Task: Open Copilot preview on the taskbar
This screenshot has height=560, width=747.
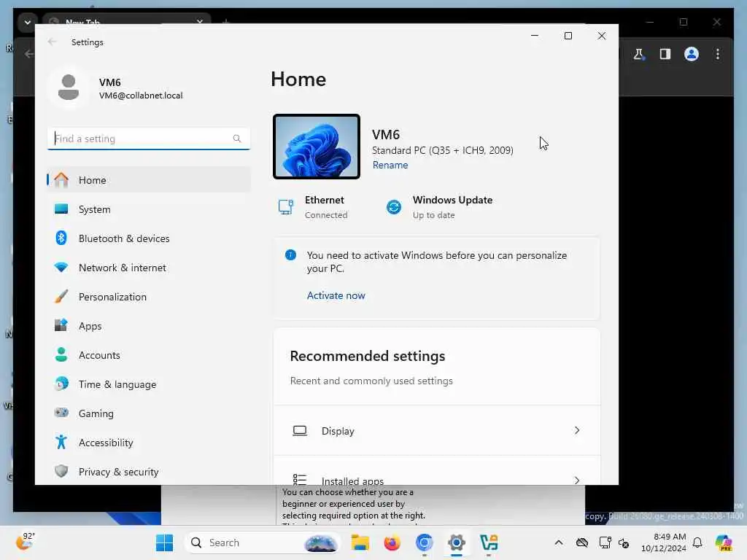Action: (x=724, y=542)
